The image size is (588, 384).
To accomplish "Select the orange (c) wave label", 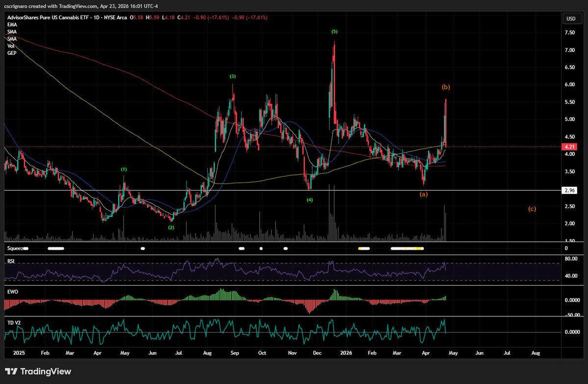I will [532, 209].
